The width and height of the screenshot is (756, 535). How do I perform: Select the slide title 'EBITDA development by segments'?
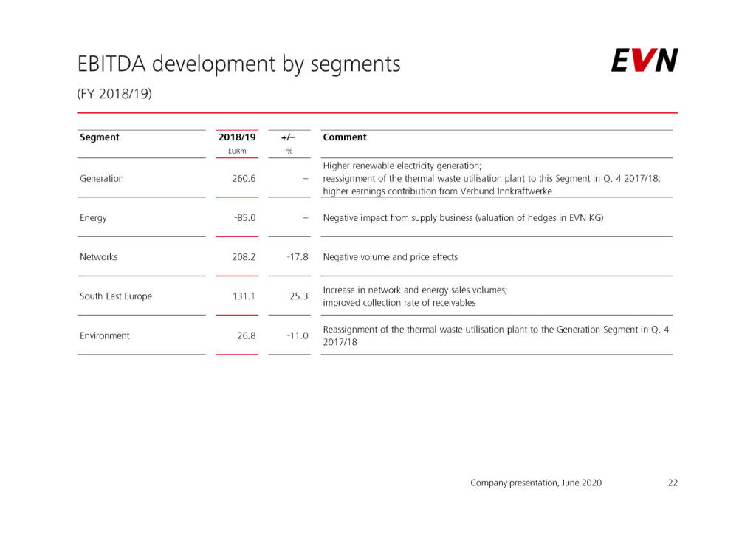[238, 64]
